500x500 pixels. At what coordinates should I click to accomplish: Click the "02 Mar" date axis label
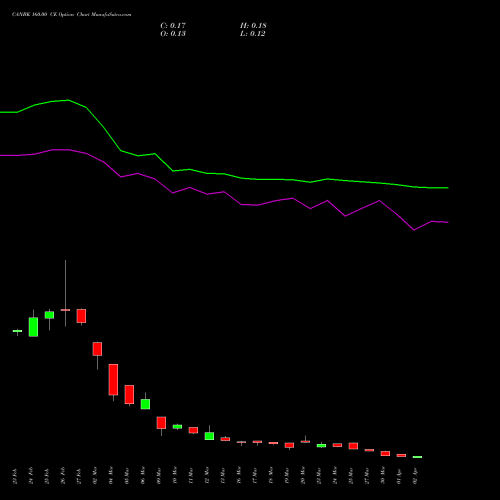pyautogui.click(x=95, y=476)
